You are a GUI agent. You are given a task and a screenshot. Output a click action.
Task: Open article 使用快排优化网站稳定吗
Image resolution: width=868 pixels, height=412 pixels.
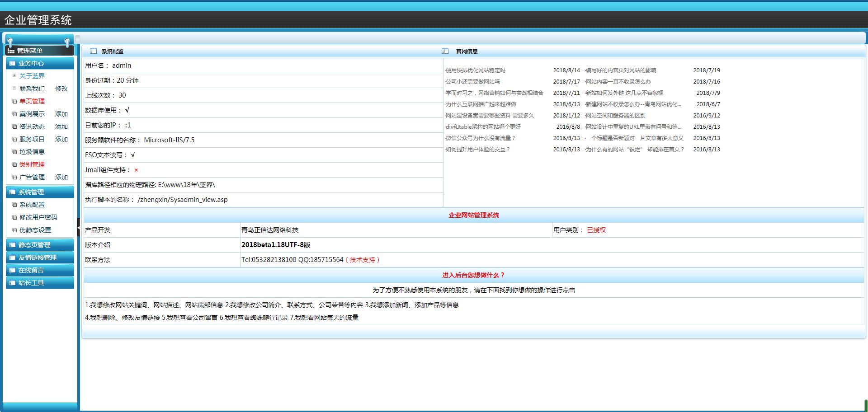(475, 70)
